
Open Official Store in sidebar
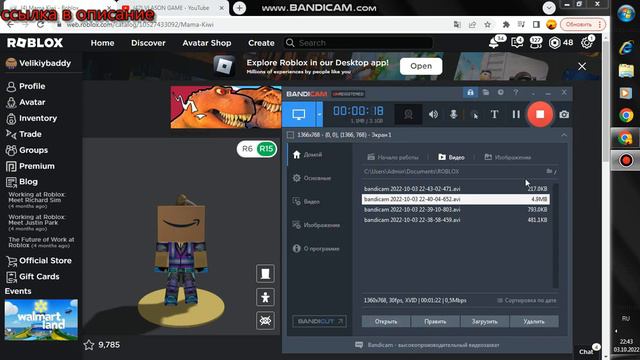pos(39,260)
